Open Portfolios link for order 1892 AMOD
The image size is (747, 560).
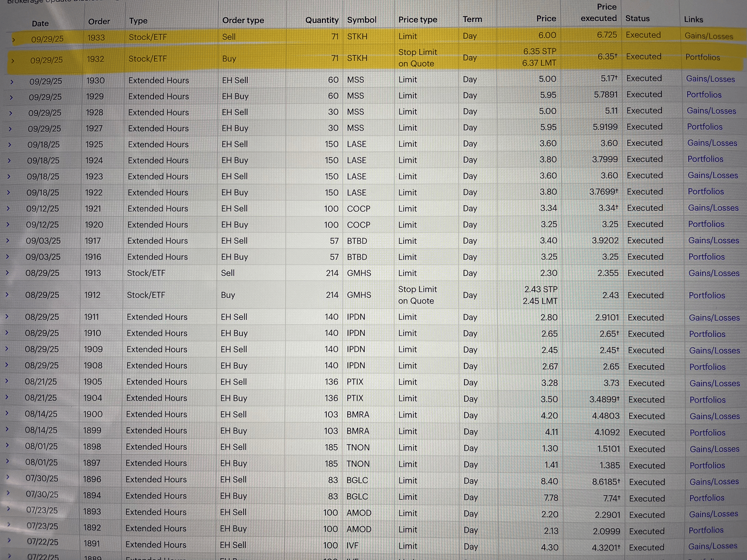706,530
